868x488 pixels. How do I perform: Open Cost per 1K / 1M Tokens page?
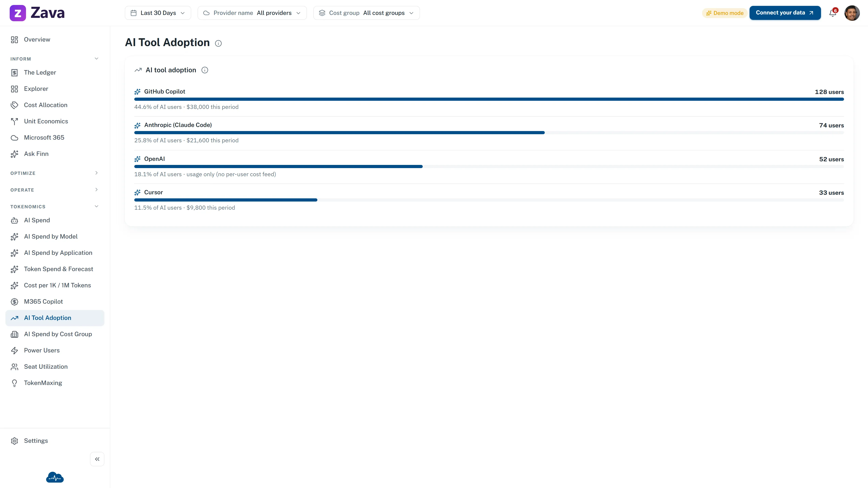pos(55,285)
